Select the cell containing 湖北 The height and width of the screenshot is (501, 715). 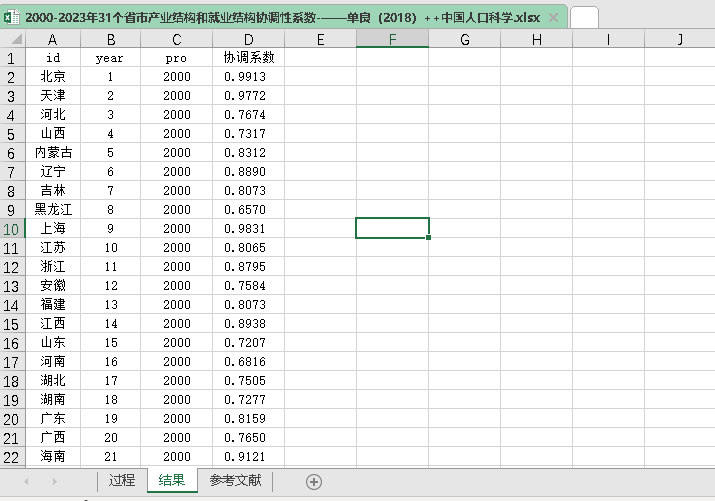[x=53, y=381]
